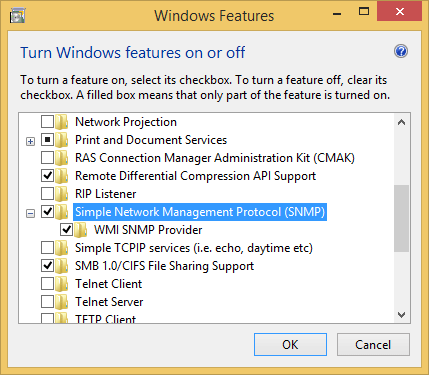The width and height of the screenshot is (429, 375).
Task: Select the Telnet Server label
Action: (109, 302)
